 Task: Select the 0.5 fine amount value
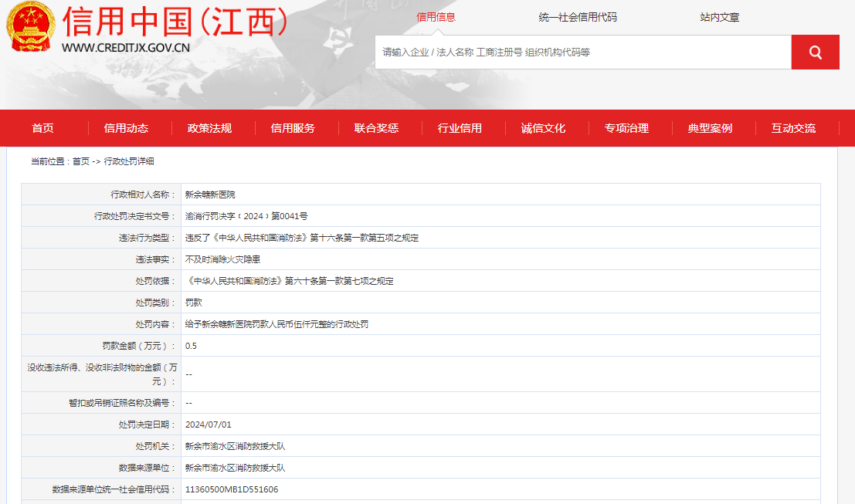(x=191, y=346)
